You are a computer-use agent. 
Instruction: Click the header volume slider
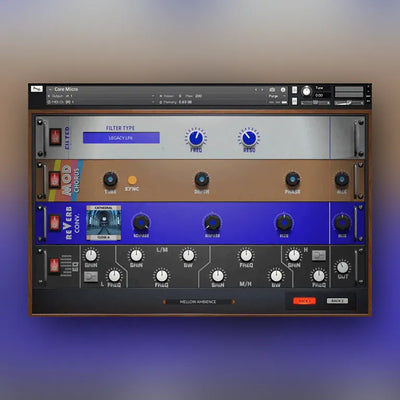pos(349,103)
